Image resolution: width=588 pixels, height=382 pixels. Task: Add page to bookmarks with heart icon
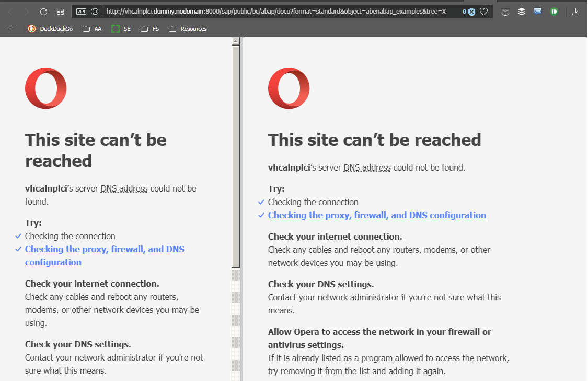pyautogui.click(x=484, y=12)
